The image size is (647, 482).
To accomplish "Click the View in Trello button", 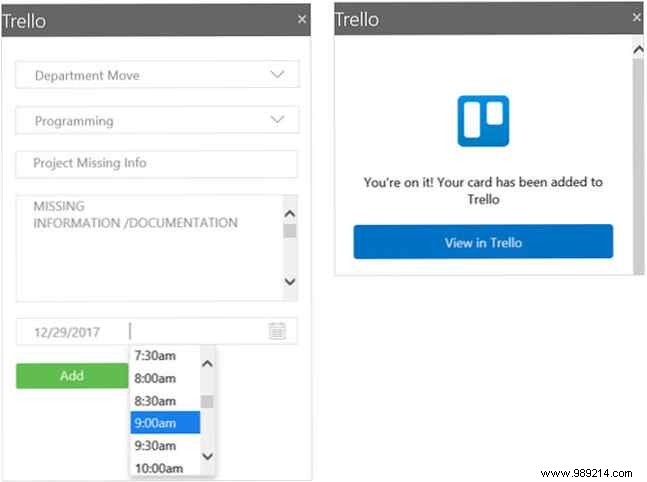I will (x=483, y=242).
